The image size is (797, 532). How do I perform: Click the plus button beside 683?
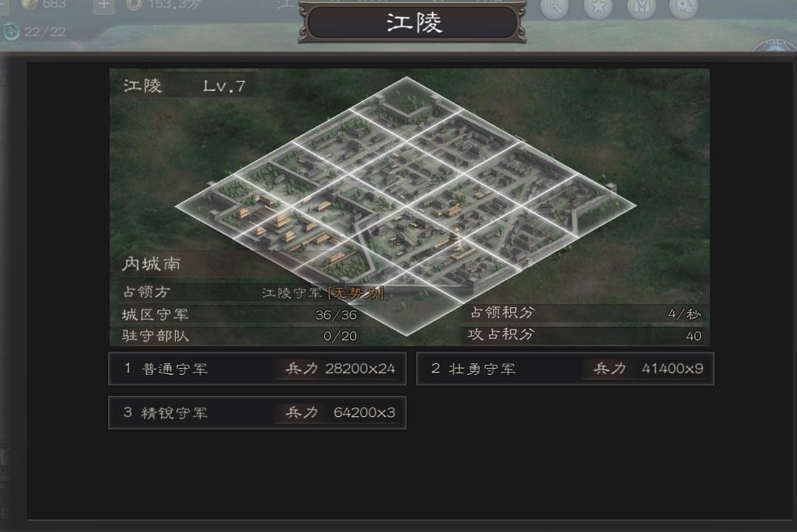coord(103,5)
